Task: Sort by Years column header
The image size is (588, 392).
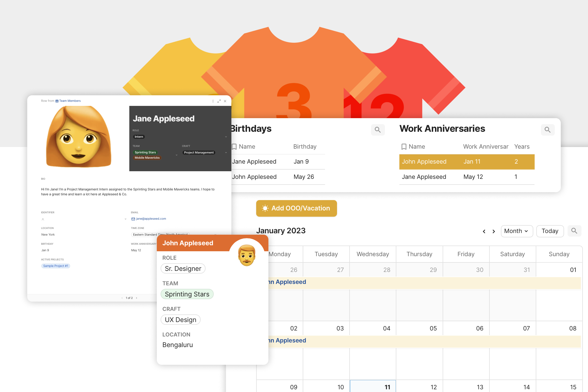Action: pyautogui.click(x=522, y=147)
